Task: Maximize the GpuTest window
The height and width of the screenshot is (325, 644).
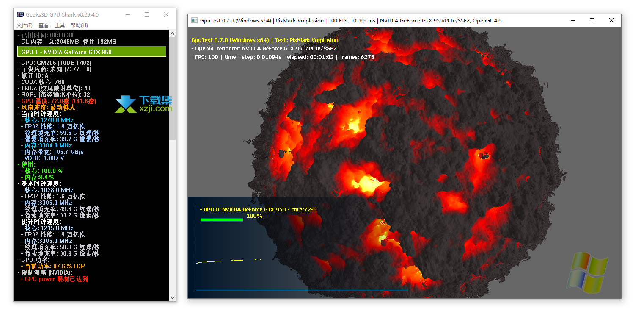Action: [592, 20]
